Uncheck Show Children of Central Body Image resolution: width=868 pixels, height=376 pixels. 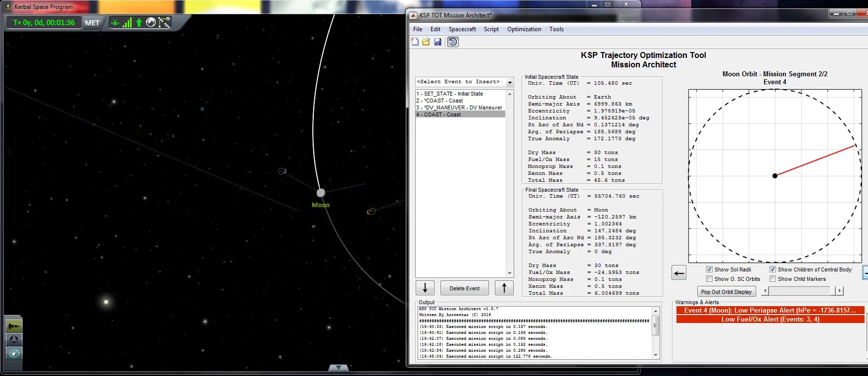pos(772,269)
